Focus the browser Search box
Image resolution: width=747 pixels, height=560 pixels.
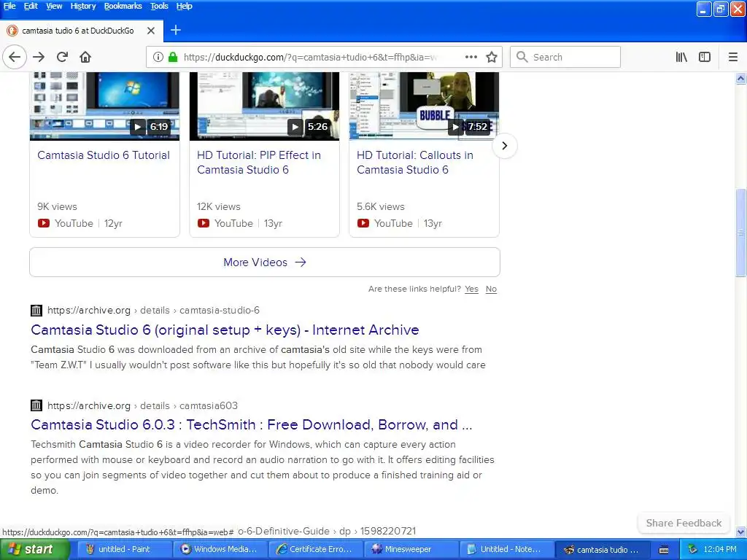(565, 57)
